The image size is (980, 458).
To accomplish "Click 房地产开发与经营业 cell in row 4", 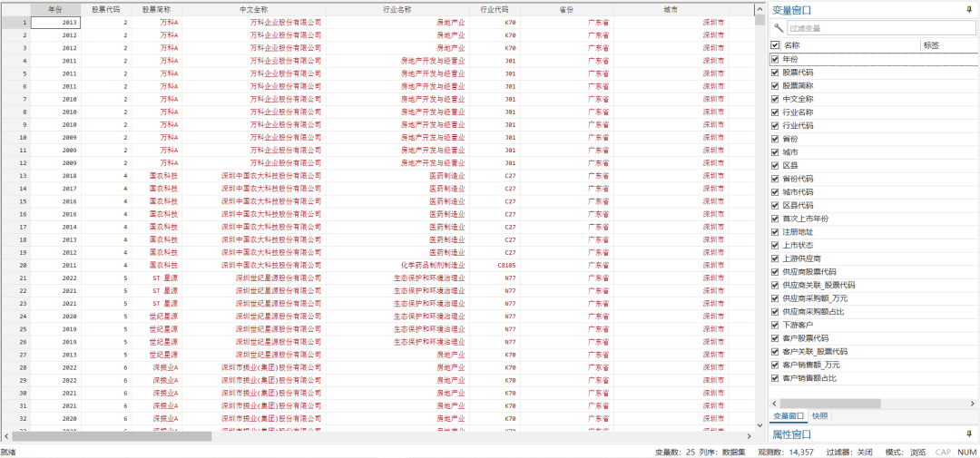I will click(397, 61).
